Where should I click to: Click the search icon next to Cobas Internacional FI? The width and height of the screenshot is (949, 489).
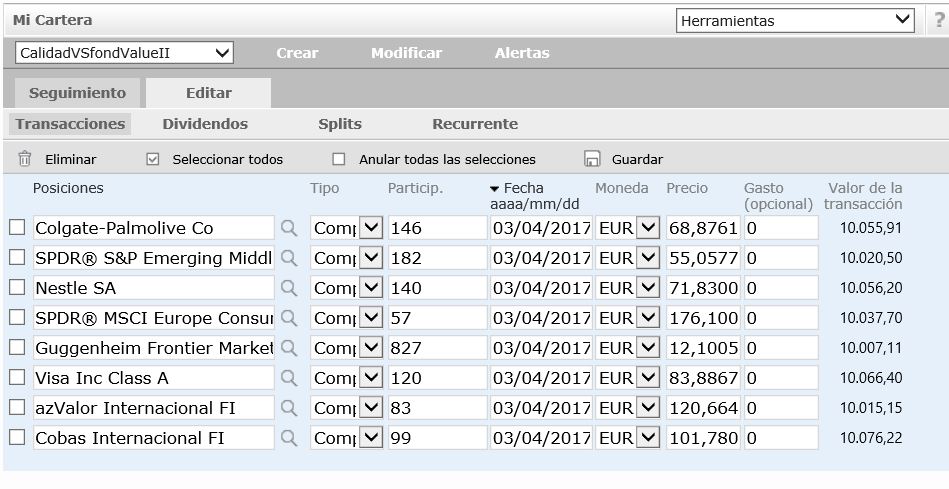(289, 438)
